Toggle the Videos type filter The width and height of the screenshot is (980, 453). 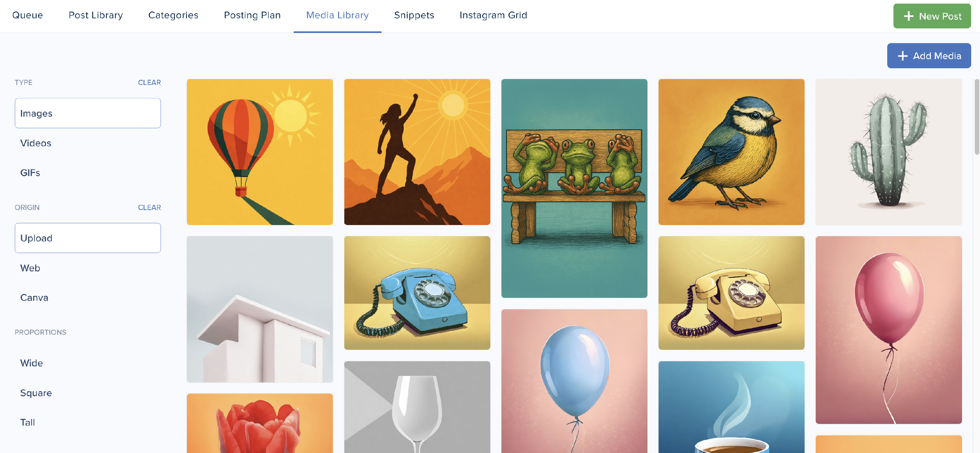coord(88,143)
